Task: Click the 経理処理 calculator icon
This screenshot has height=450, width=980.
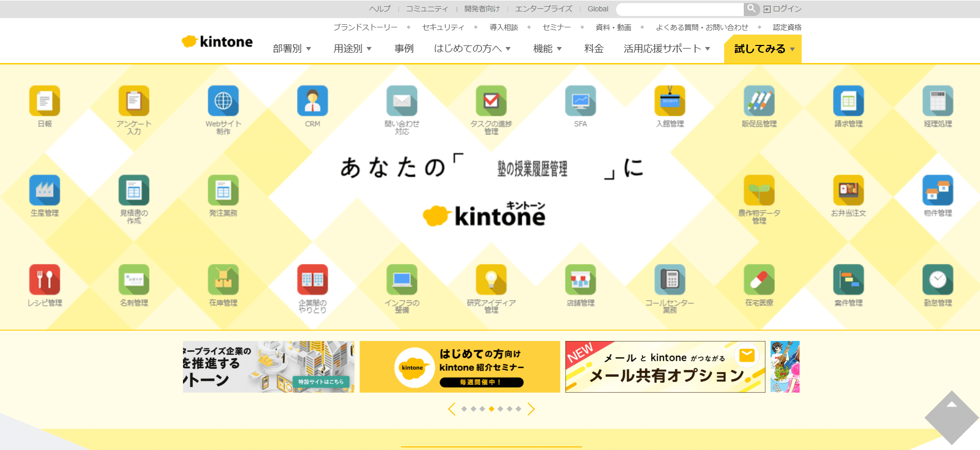Action: point(938,101)
